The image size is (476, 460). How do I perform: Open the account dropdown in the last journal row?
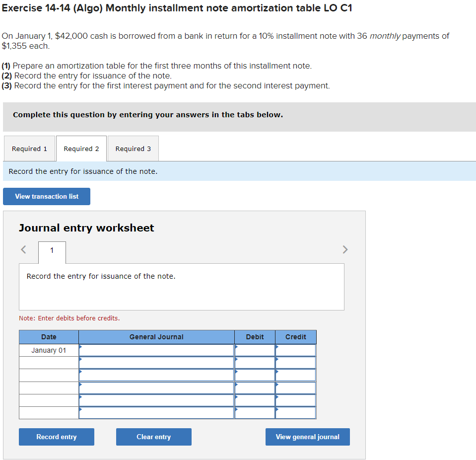pyautogui.click(x=80, y=412)
